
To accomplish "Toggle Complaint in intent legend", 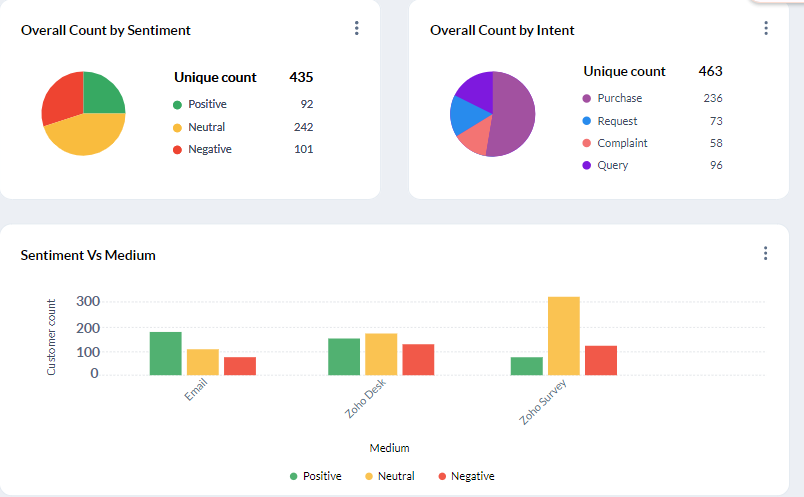I will point(622,143).
